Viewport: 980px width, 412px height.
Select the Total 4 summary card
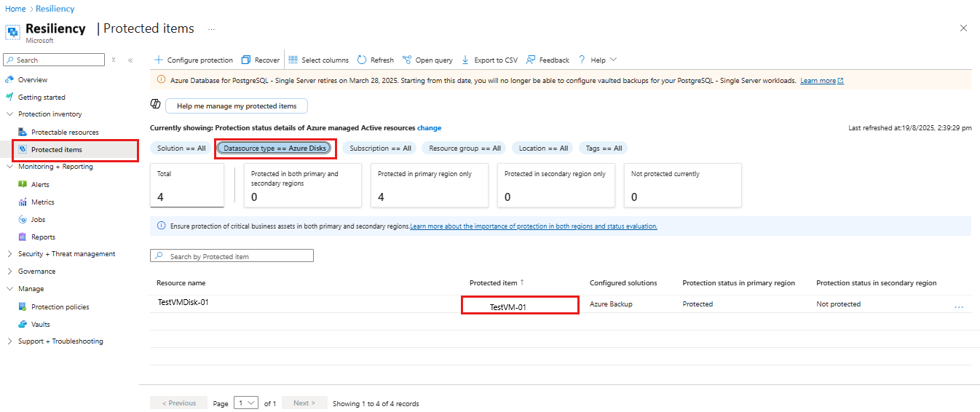click(x=187, y=186)
